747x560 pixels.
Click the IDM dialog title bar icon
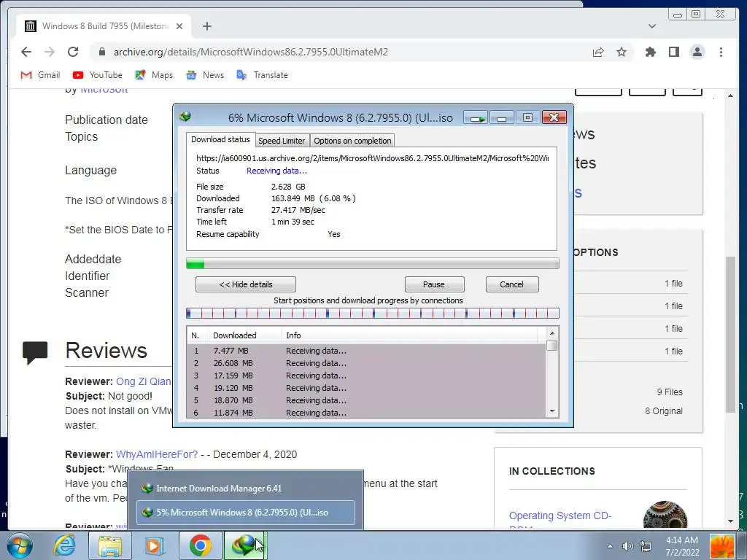pyautogui.click(x=185, y=116)
